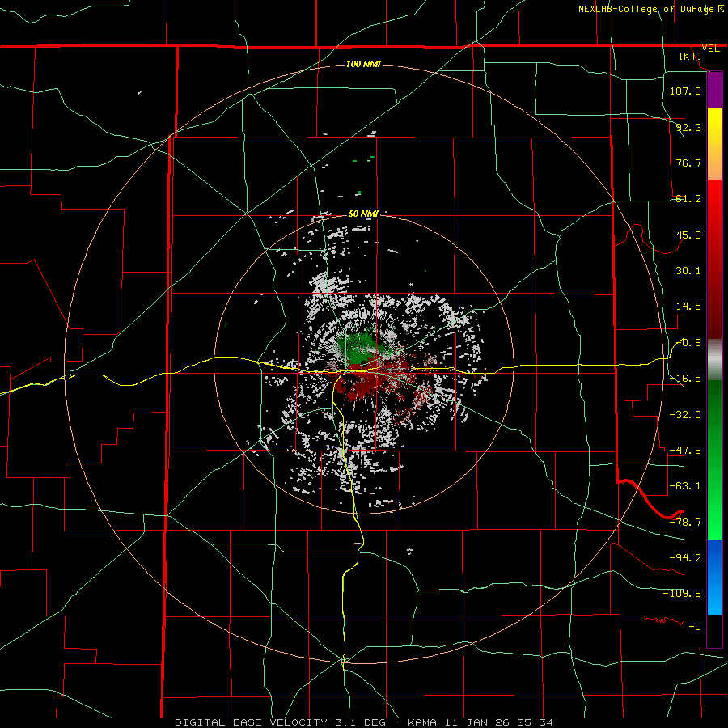This screenshot has width=728, height=728.
Task: Click the 14.5 velocity scale value
Action: [x=688, y=307]
